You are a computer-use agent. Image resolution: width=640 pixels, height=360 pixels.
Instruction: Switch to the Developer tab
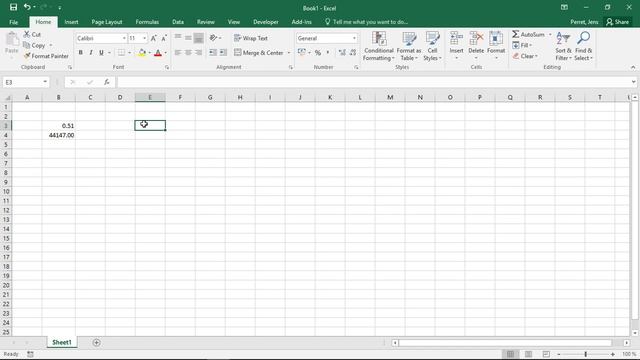266,22
